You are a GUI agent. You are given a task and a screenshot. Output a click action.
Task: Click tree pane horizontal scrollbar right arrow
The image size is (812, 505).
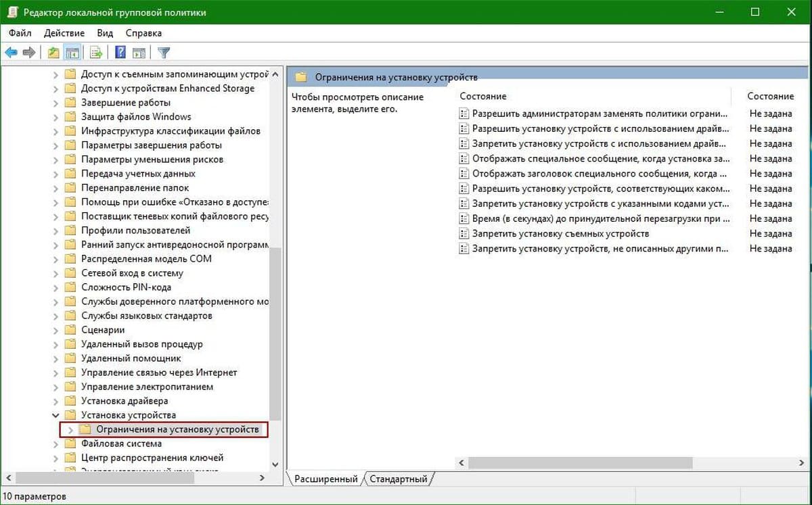pyautogui.click(x=263, y=477)
